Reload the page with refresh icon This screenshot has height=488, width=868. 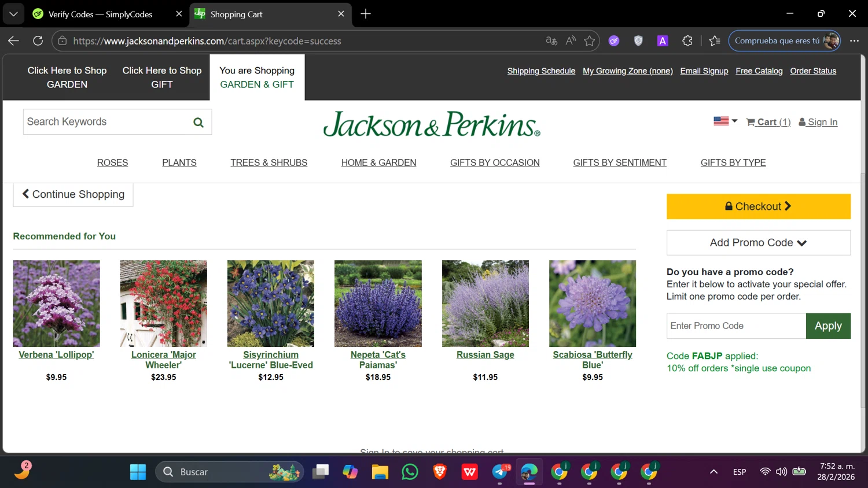(38, 40)
